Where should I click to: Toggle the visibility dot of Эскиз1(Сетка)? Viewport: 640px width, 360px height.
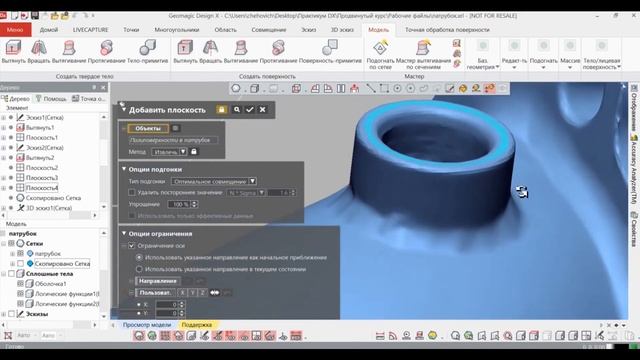[x=11, y=118]
